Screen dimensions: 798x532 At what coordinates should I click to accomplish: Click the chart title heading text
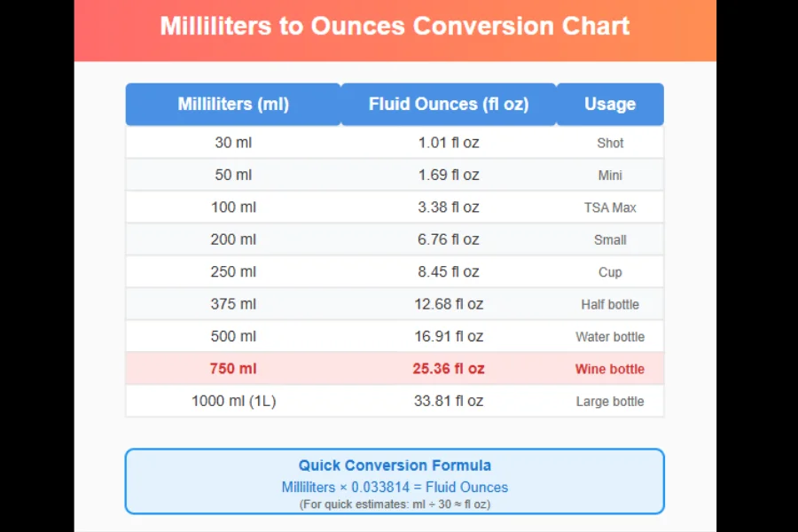(x=395, y=26)
